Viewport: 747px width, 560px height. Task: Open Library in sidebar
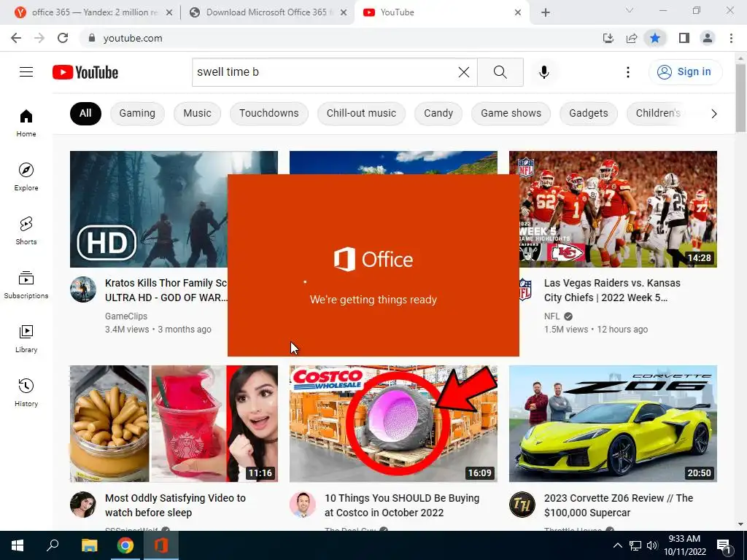[x=26, y=338]
